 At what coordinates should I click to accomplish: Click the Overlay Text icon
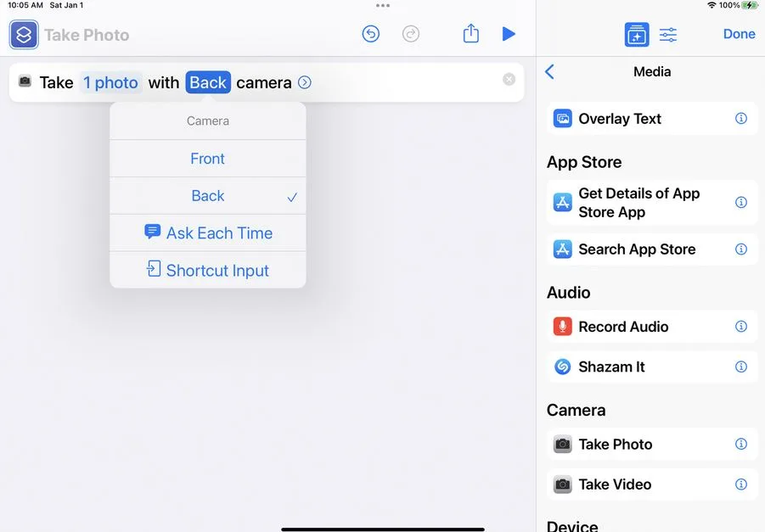tap(563, 119)
